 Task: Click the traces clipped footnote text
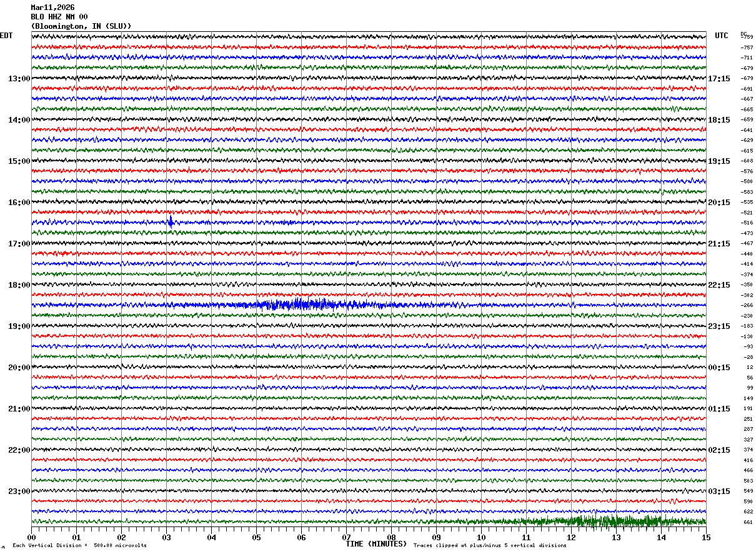click(490, 545)
